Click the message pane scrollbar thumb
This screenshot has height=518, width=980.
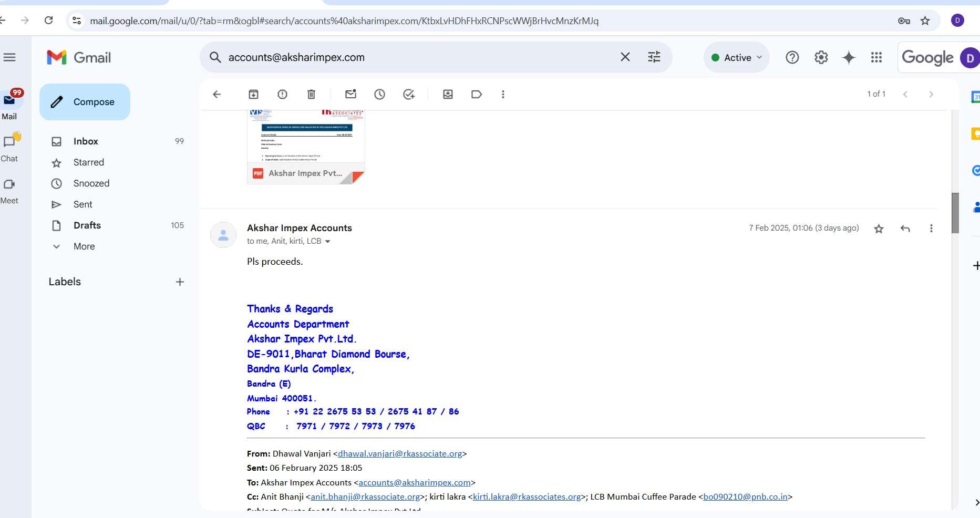pos(955,213)
